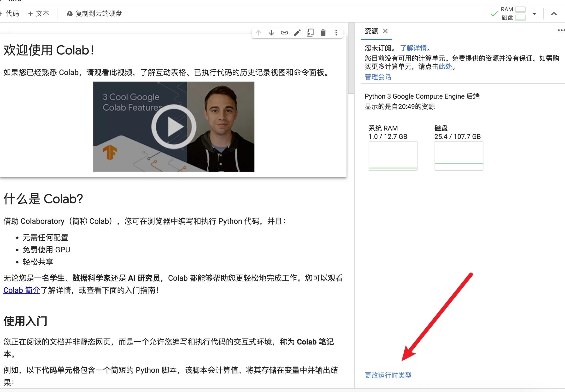Image resolution: width=565 pixels, height=392 pixels.
Task: Open the 管理会话 link
Action: pos(378,77)
